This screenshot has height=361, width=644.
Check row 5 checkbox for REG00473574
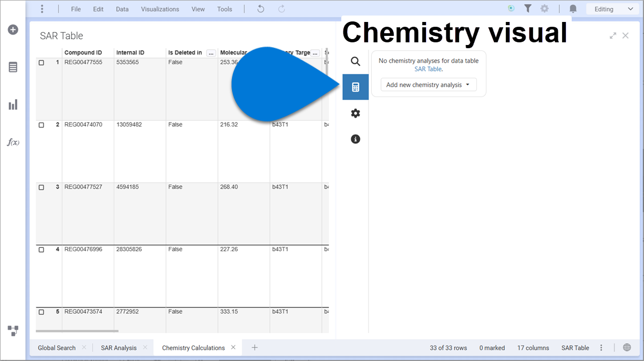click(x=41, y=311)
